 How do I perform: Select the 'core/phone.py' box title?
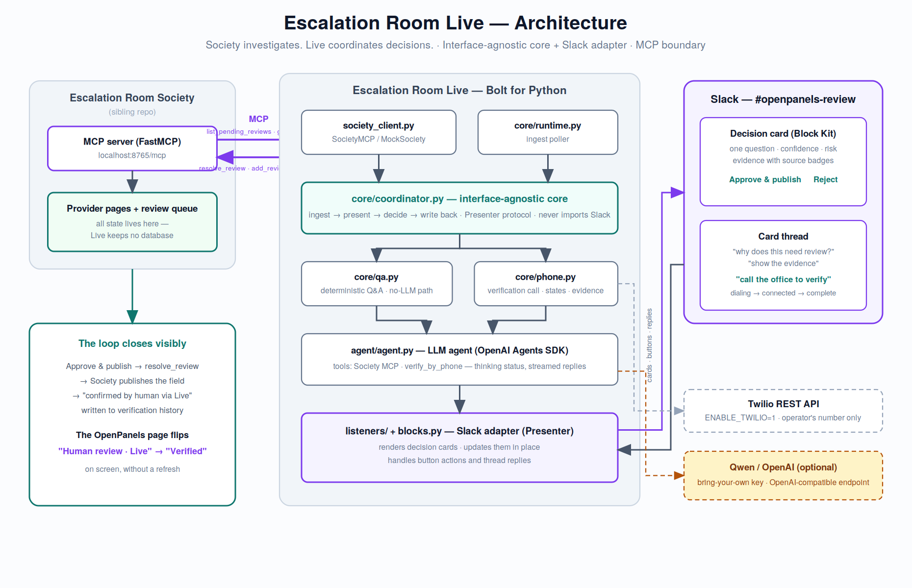545,277
